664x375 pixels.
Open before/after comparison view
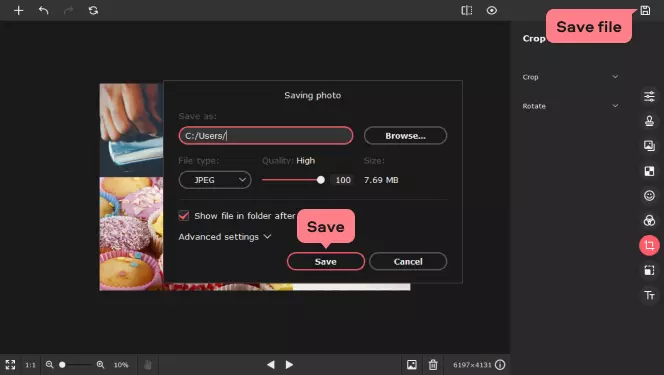pos(467,11)
